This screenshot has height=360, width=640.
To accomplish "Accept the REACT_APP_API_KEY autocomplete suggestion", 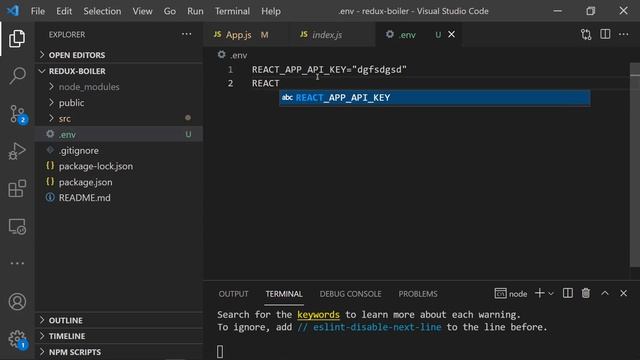I will pyautogui.click(x=435, y=98).
